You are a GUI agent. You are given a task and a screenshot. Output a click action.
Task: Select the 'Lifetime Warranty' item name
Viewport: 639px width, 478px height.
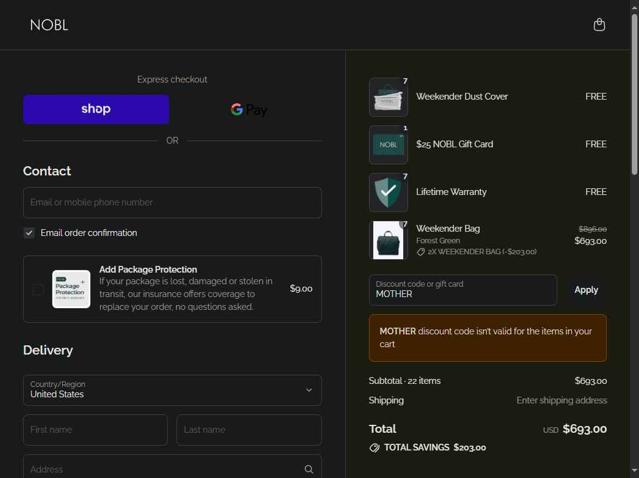click(451, 192)
